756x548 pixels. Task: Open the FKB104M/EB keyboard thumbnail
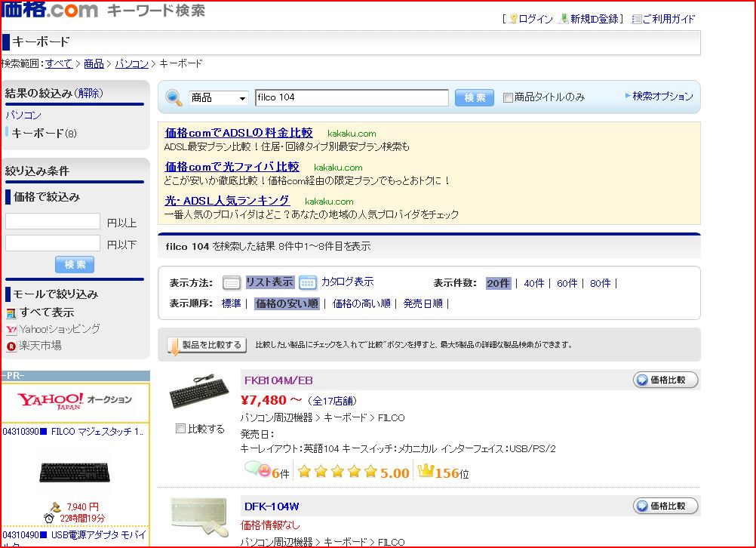198,393
